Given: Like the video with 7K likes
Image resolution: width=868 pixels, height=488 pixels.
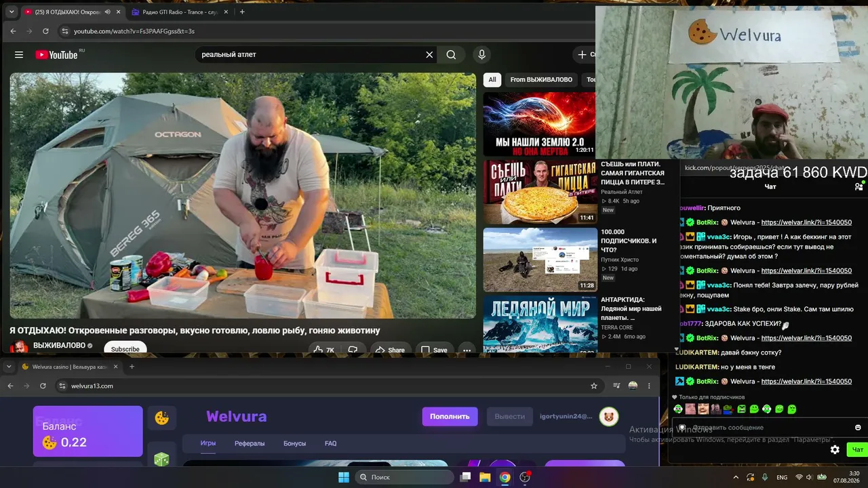Looking at the screenshot, I should point(323,350).
